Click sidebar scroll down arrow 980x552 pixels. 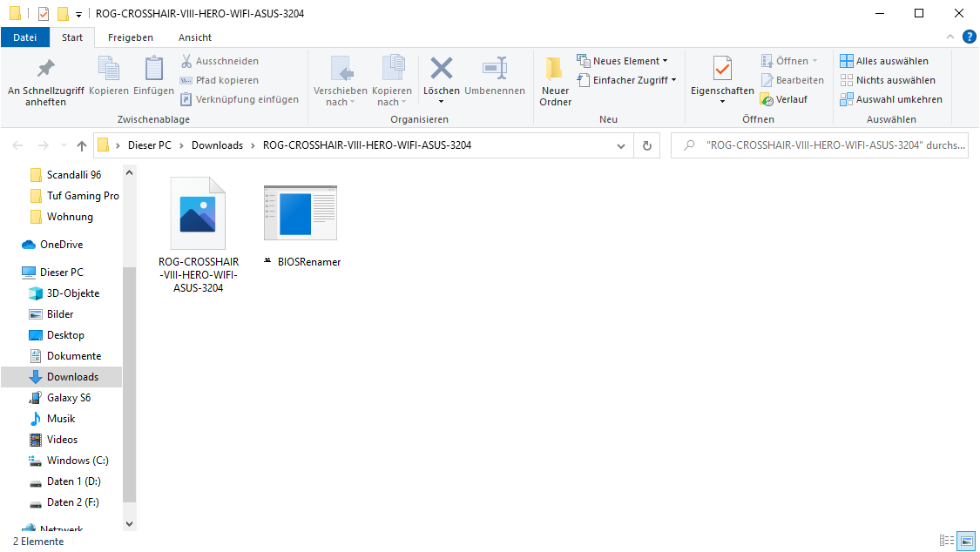[130, 524]
